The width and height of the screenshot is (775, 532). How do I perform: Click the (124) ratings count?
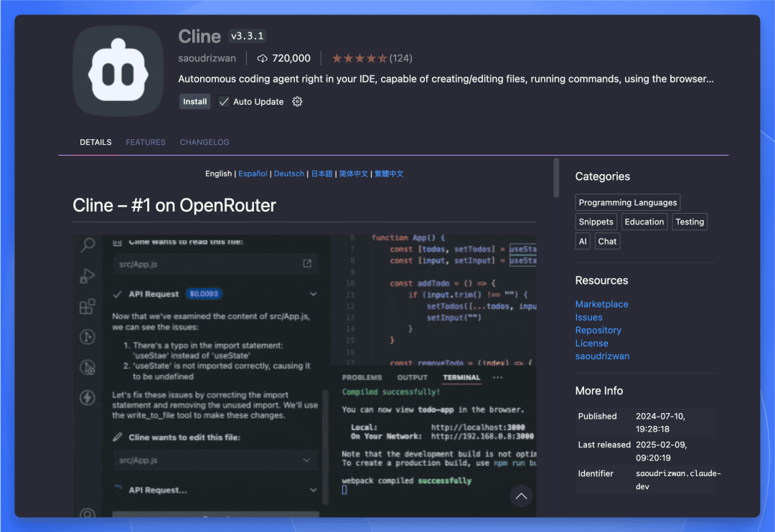(x=400, y=58)
